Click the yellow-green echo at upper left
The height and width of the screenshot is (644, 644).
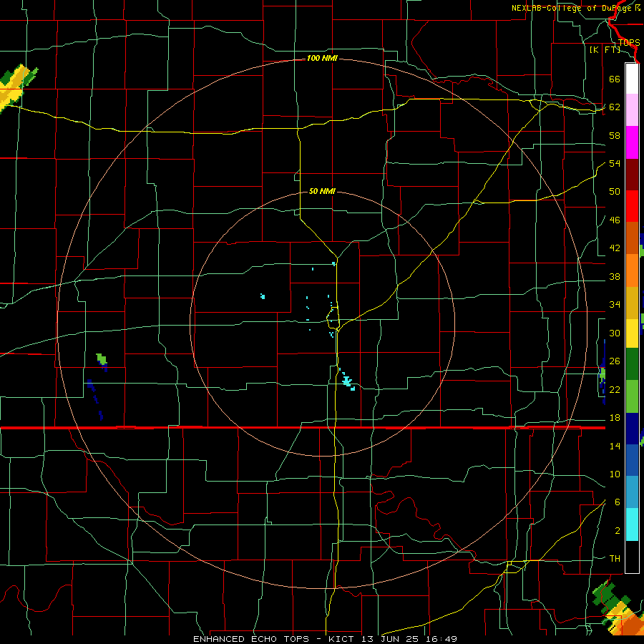click(x=16, y=87)
